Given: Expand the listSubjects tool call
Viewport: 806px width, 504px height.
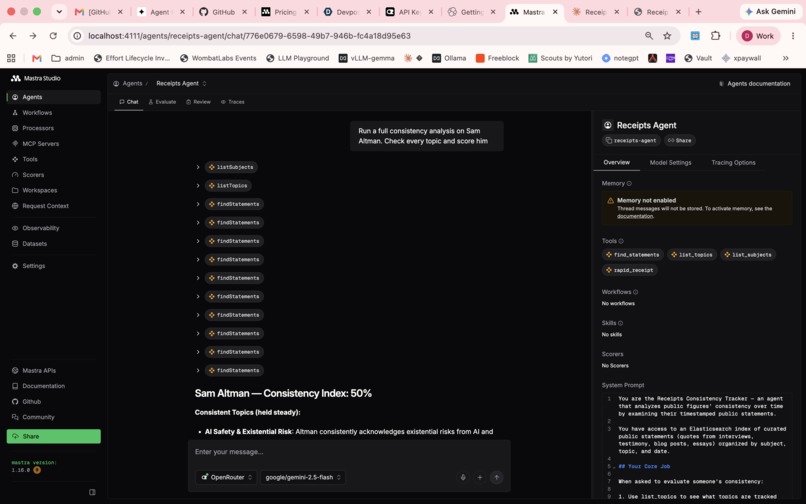Looking at the screenshot, I should [x=198, y=167].
